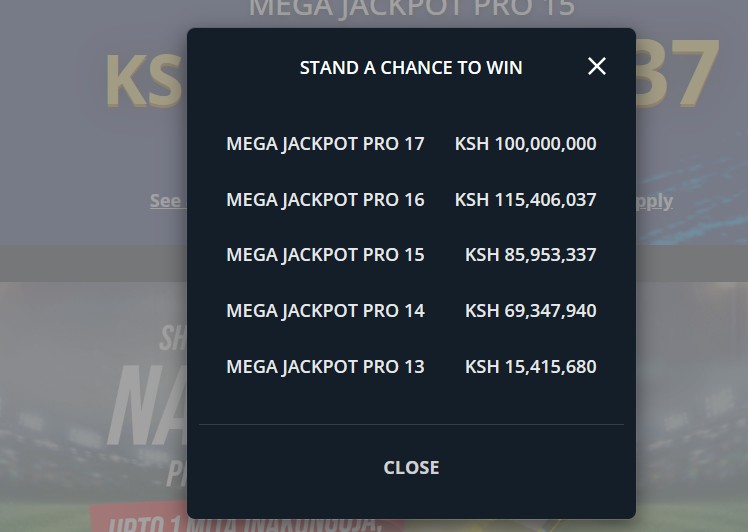Select the MEGA JACKPOT PRO 16 row label
The height and width of the screenshot is (532, 748).
pos(325,200)
